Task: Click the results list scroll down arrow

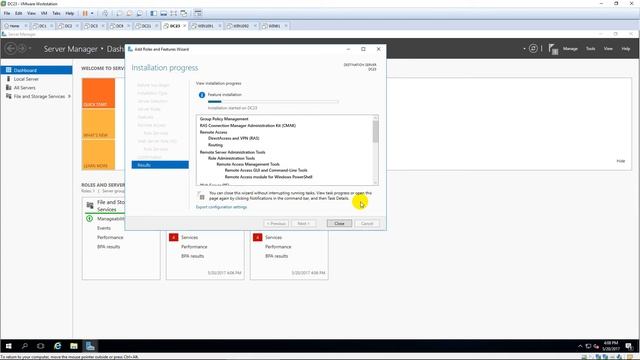Action: pyautogui.click(x=376, y=182)
